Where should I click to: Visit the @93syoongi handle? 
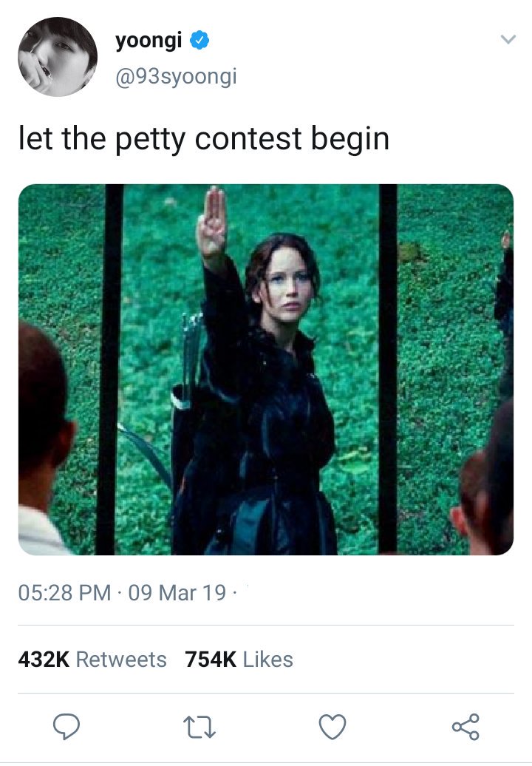click(x=176, y=77)
